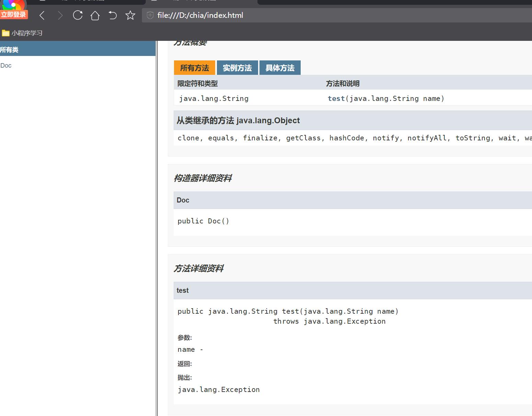Click the test method detail header
Image resolution: width=532 pixels, height=416 pixels.
click(353, 290)
